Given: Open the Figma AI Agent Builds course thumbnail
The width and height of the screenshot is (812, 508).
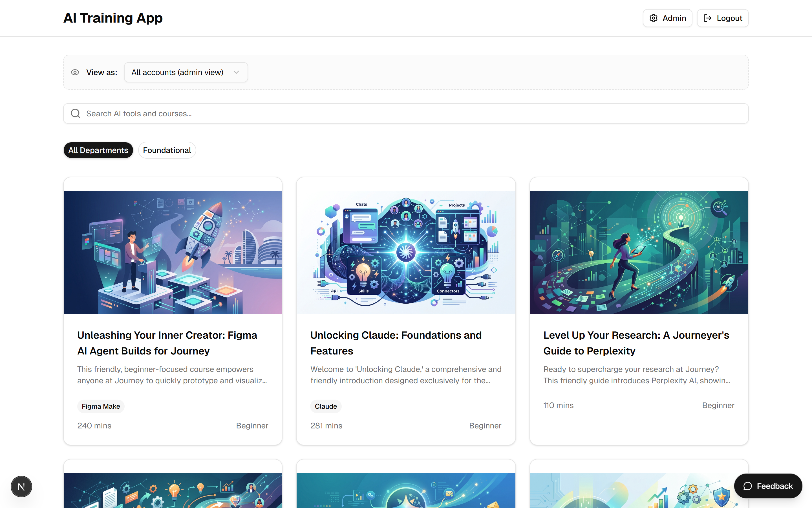Looking at the screenshot, I should pyautogui.click(x=173, y=252).
